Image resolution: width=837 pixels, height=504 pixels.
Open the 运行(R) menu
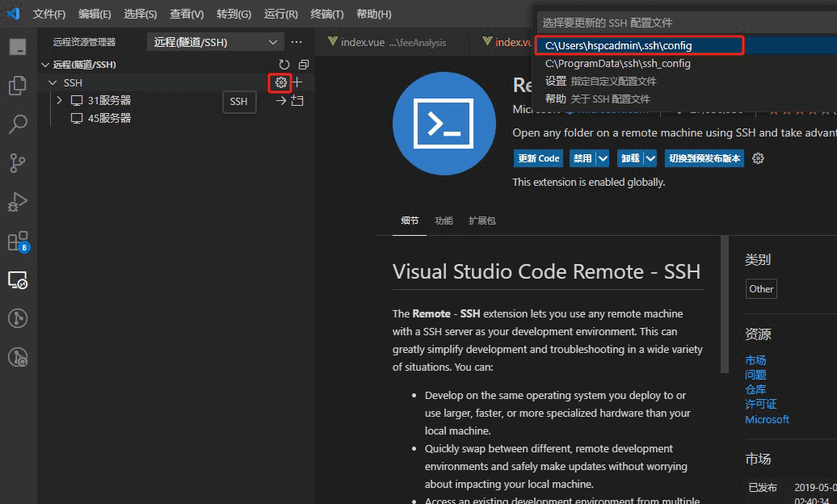pyautogui.click(x=281, y=14)
